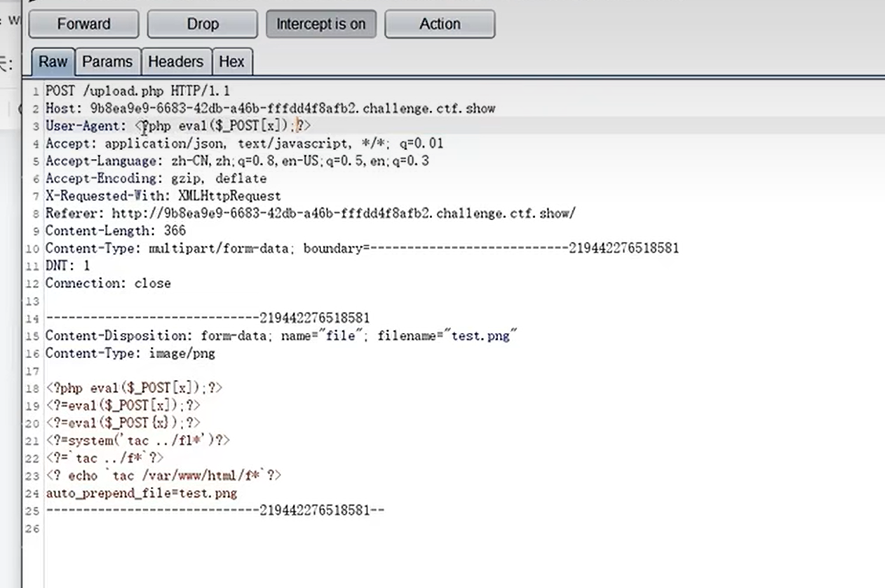885x588 pixels.
Task: Click the Referer header line
Action: pos(311,214)
